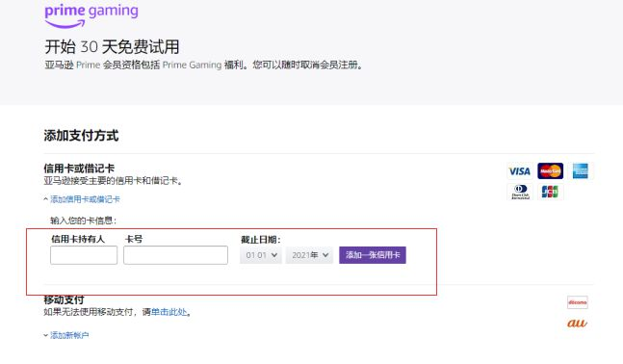
Task: Focus the 卡号 card number field
Action: (175, 255)
